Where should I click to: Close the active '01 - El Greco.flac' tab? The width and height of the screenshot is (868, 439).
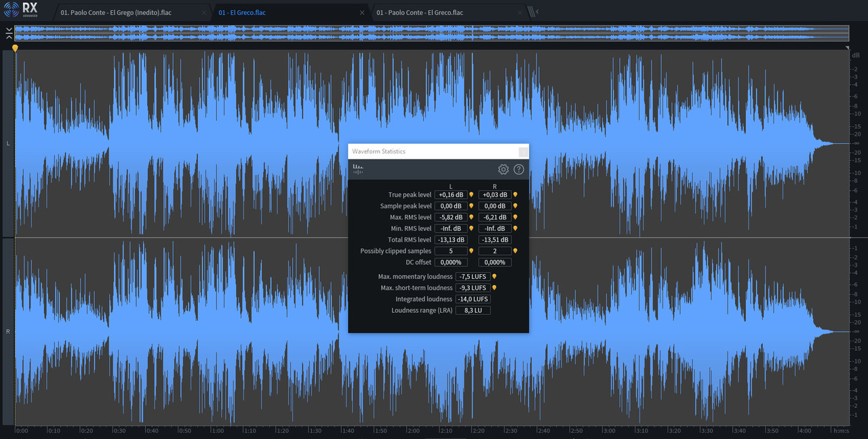pos(362,12)
